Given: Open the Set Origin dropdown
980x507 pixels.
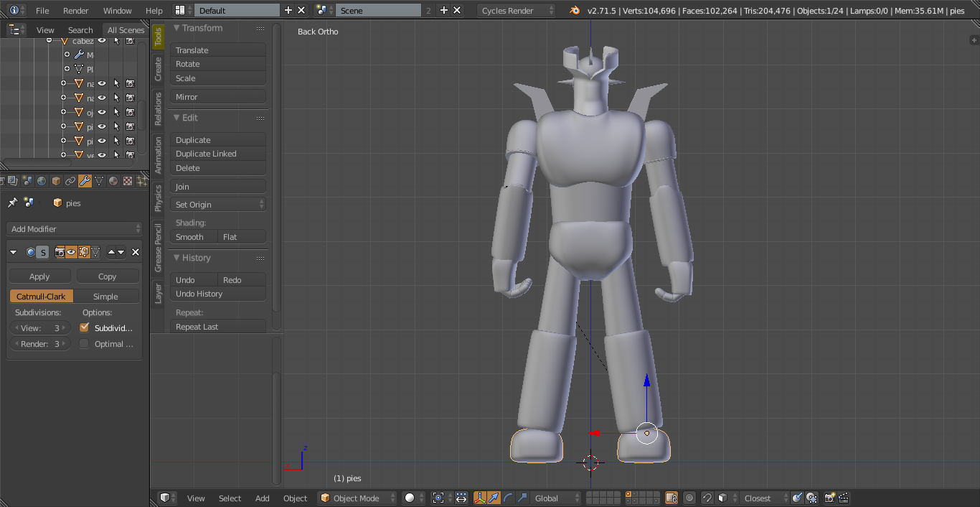Looking at the screenshot, I should [x=218, y=205].
